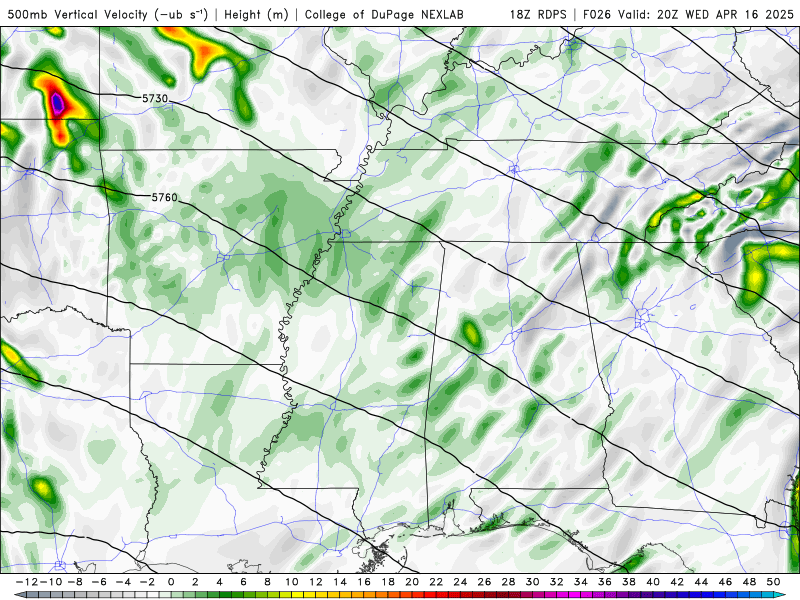Click the purple maximum velocity core on map
The height and width of the screenshot is (600, 800).
pos(57,103)
